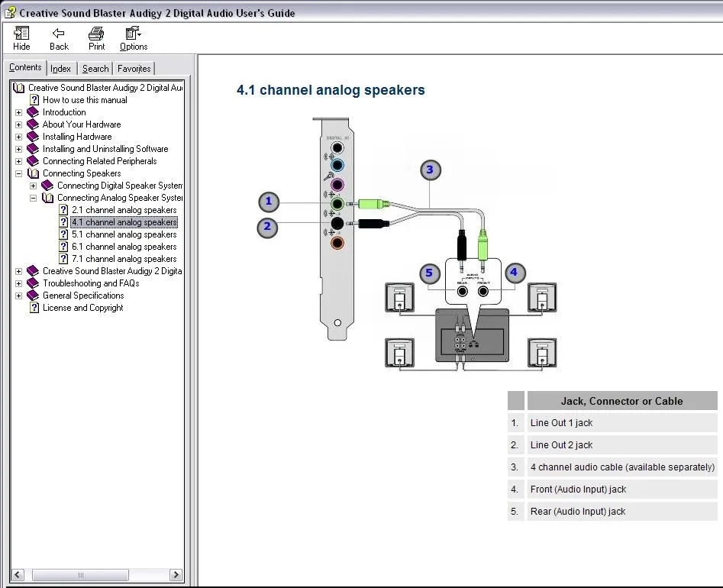Click the Back navigation icon
Screen dimensions: 723x588
[x=58, y=34]
